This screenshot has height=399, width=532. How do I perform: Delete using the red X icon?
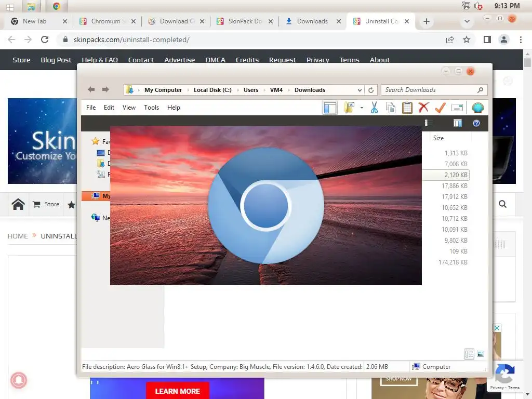pyautogui.click(x=423, y=108)
